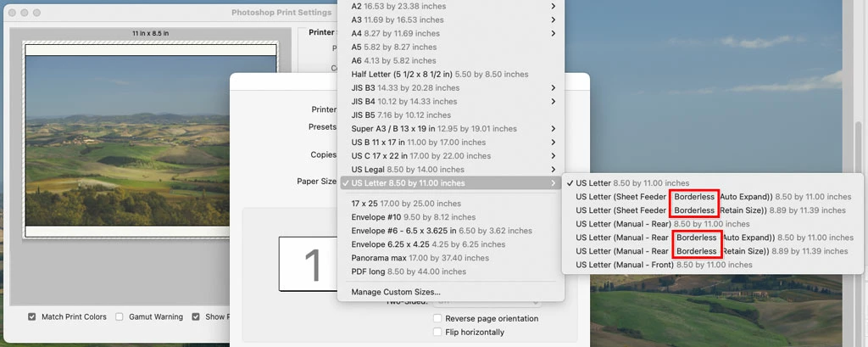Choose A3 11.69 by 16.53 inches
The image size is (868, 347).
(451, 20)
